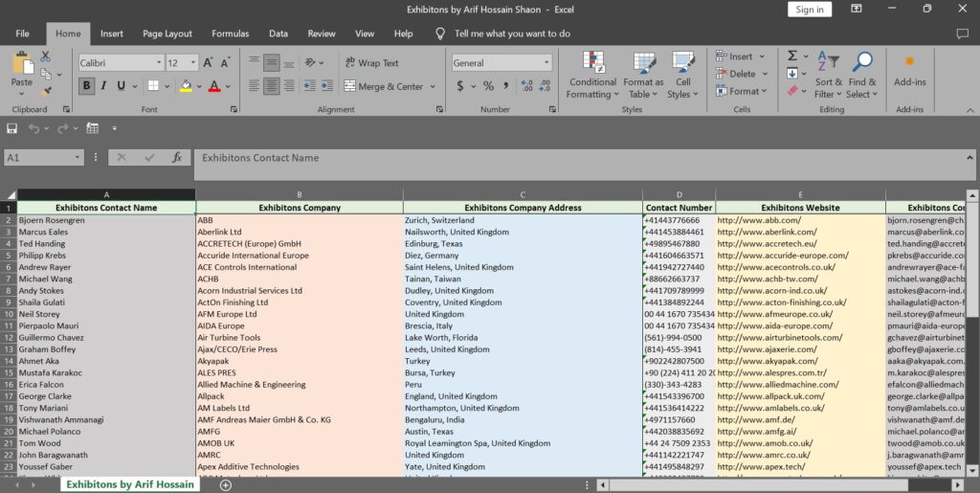Click the Clear eraser icon

click(792, 91)
